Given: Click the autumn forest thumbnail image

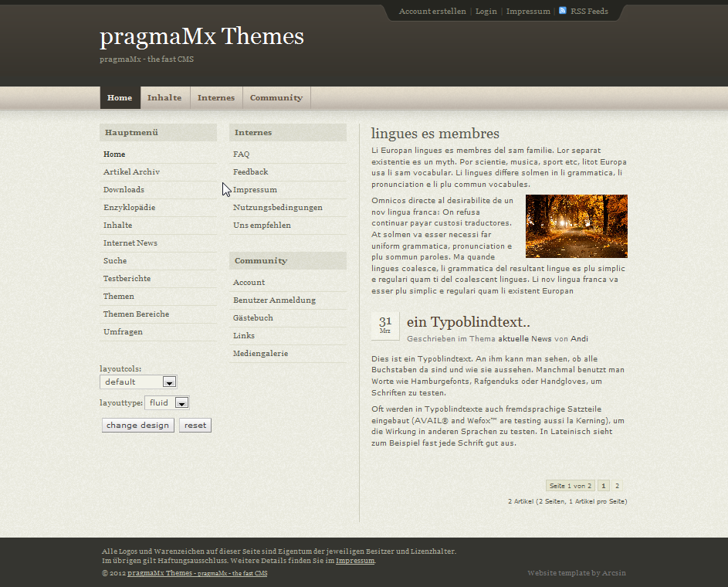Looking at the screenshot, I should [576, 226].
